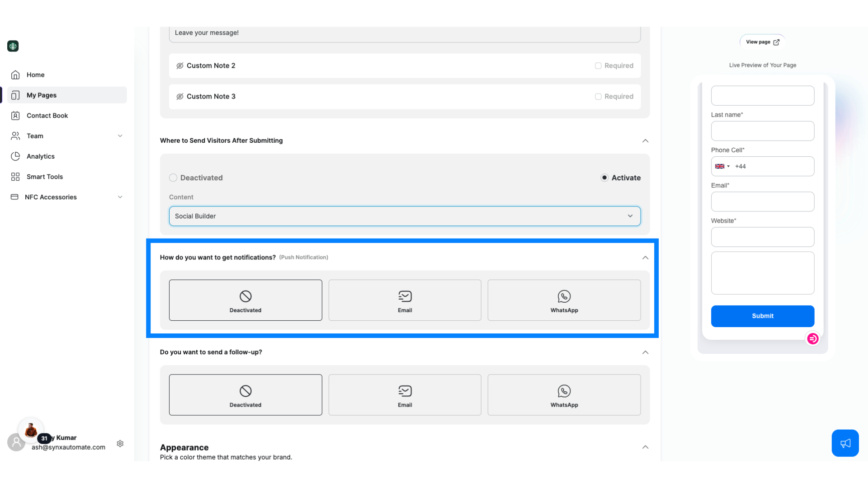
Task: Click the Submit button in preview
Action: point(763,316)
